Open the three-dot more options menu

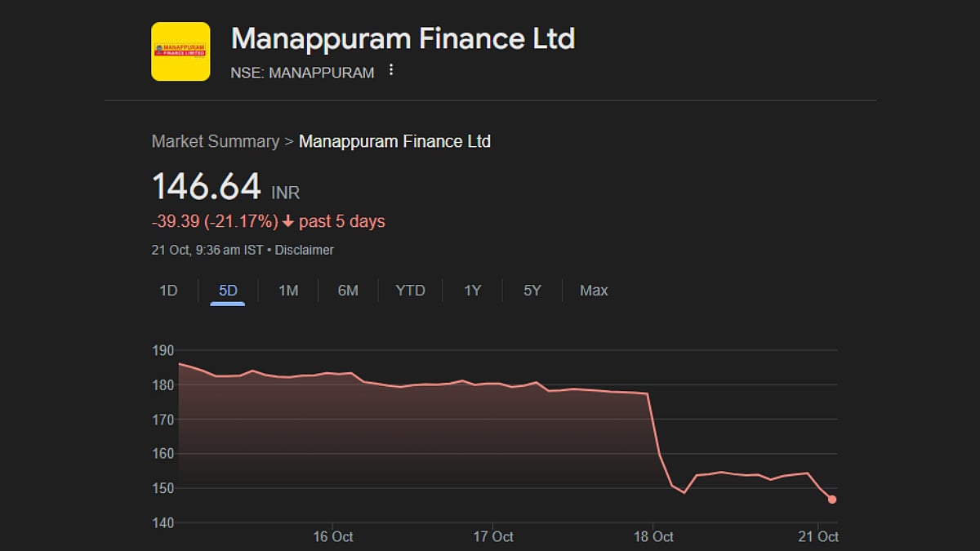[x=391, y=71]
